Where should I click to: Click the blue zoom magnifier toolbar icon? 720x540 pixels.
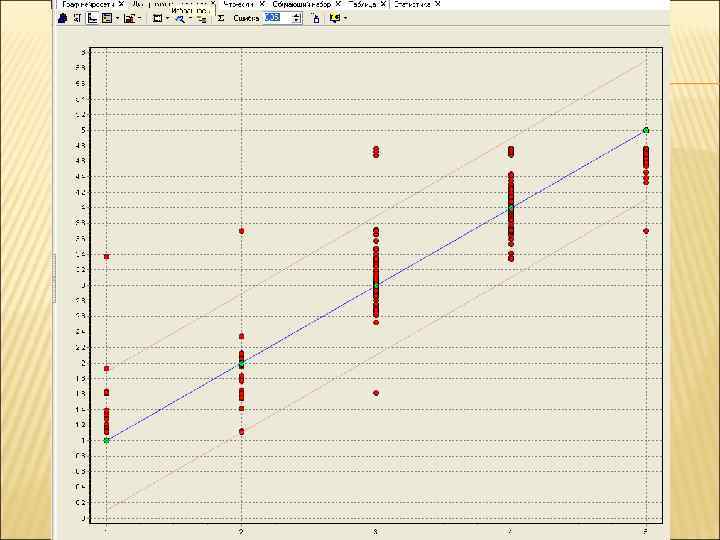tap(180, 19)
